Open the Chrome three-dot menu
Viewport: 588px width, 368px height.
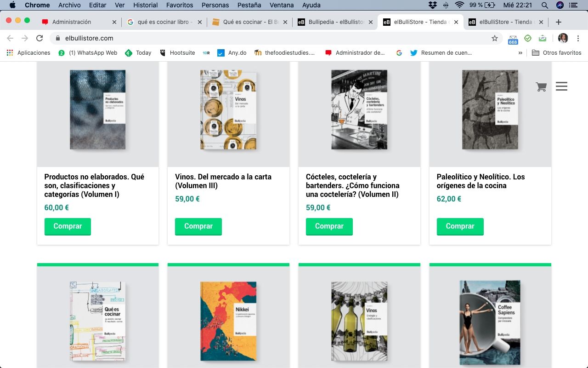point(578,38)
